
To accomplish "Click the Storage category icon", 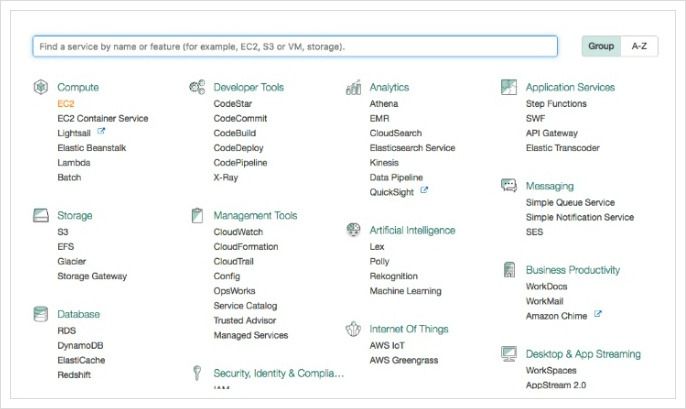I will pos(41,215).
